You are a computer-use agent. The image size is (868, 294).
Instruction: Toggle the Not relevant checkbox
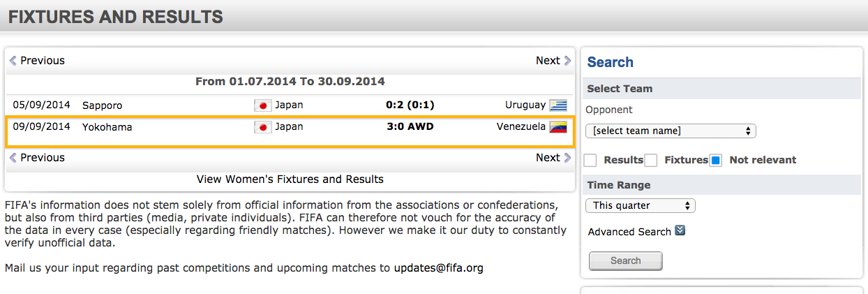coord(715,161)
